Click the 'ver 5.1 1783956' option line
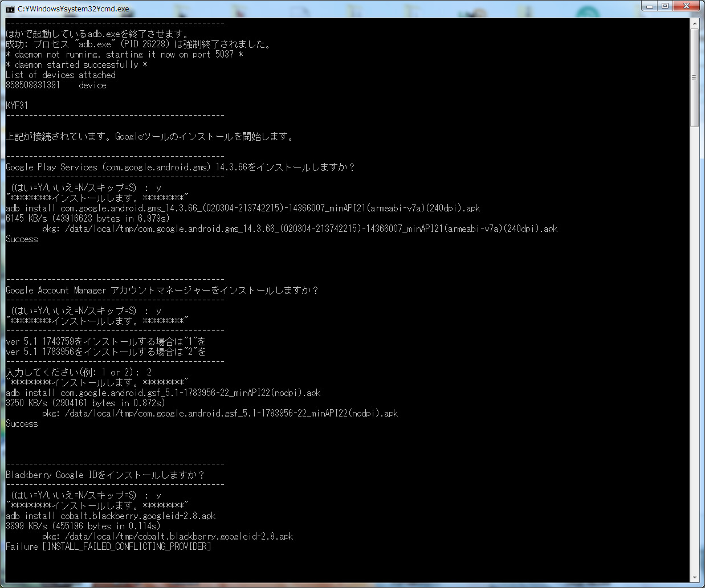 pyautogui.click(x=106, y=352)
